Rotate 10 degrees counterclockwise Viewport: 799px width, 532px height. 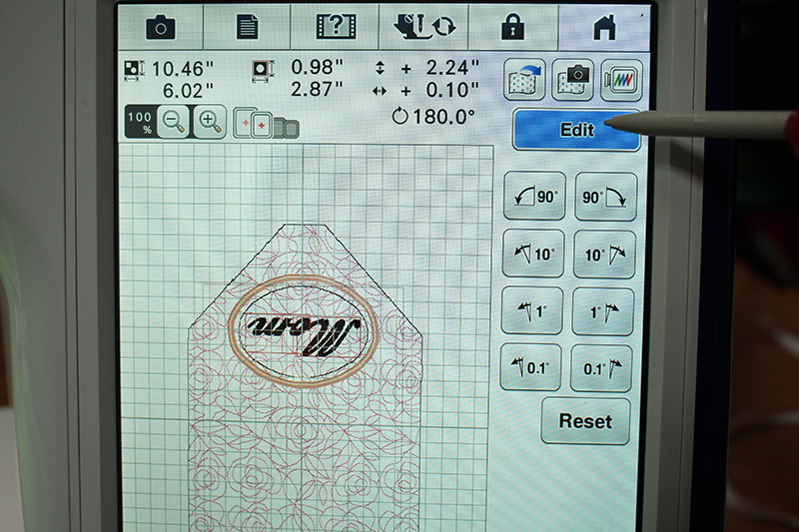533,253
